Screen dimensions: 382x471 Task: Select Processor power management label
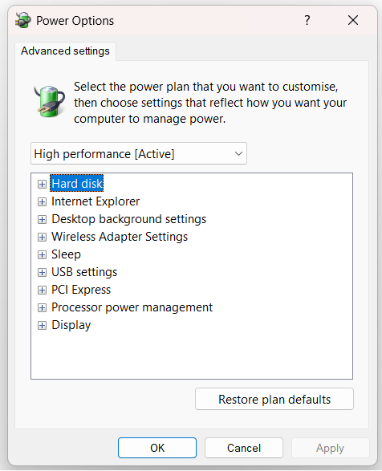pos(132,307)
